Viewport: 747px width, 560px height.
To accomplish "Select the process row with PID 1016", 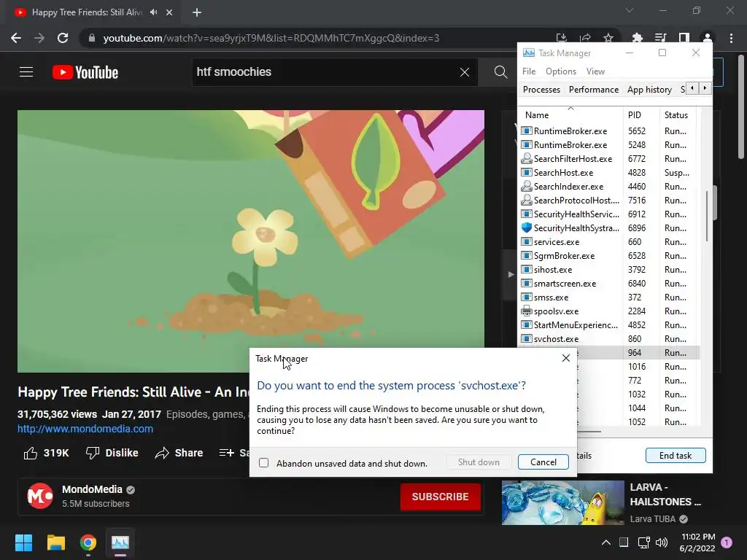I will [x=638, y=367].
